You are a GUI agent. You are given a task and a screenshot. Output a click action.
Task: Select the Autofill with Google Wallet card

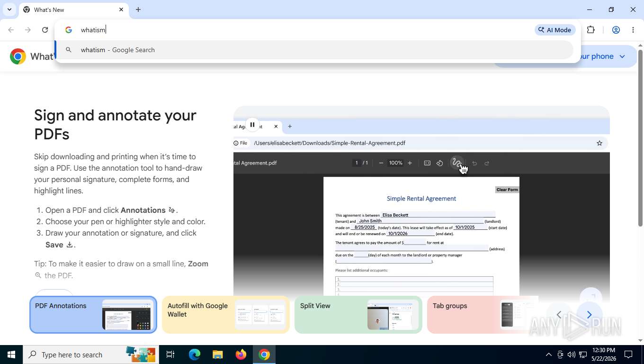226,315
